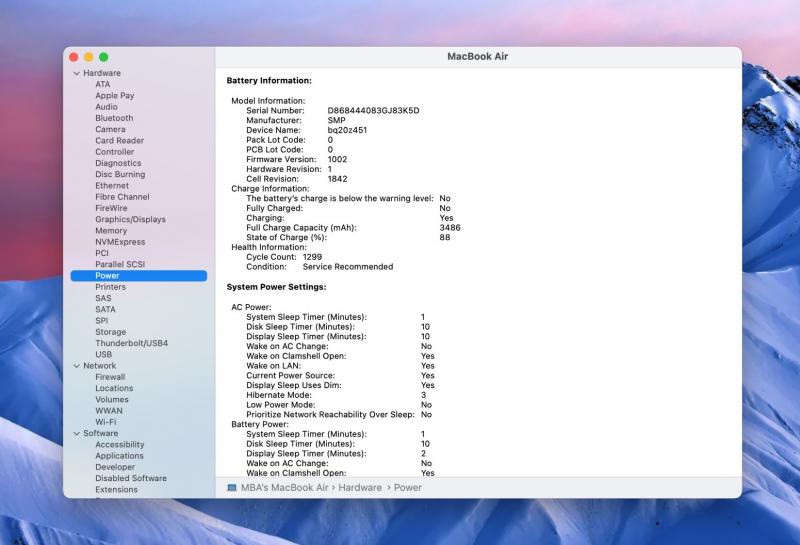Select SAS in the sidebar
This screenshot has height=545, width=800.
point(103,298)
